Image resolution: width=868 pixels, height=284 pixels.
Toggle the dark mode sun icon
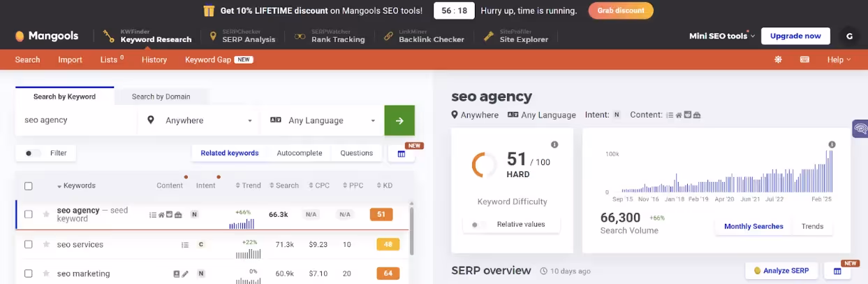coord(778,59)
